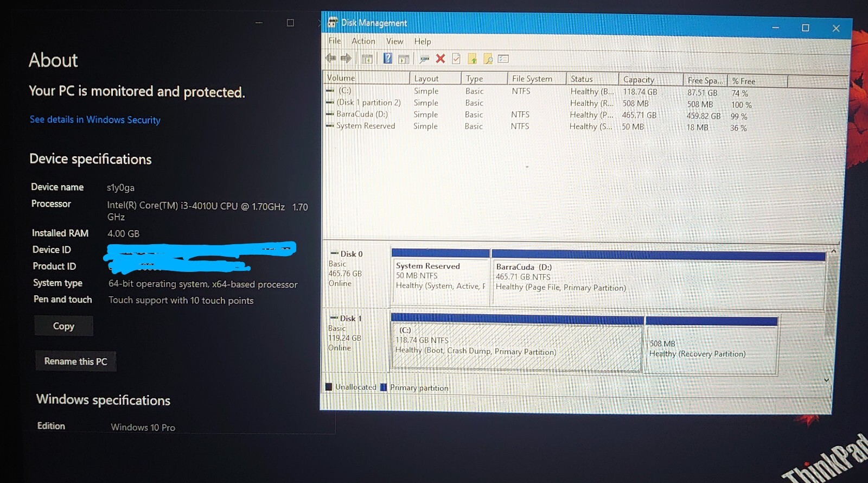This screenshot has width=868, height=483.
Task: Click the '87.51 GB' free space cell
Action: tap(703, 93)
